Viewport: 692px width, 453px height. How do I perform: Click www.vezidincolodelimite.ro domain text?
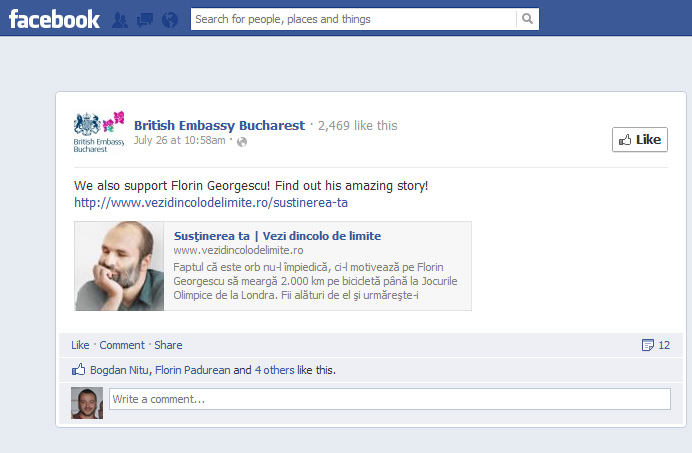click(238, 250)
